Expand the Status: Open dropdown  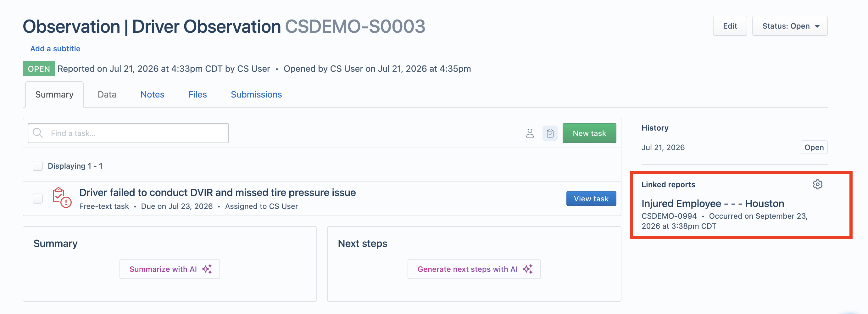790,26
